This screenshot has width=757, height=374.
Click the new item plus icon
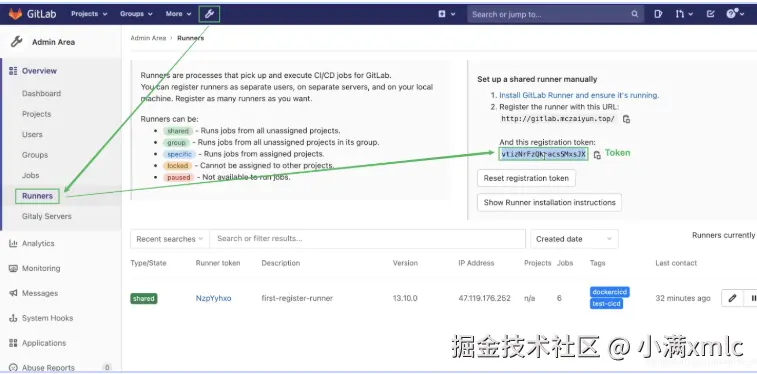click(x=441, y=14)
